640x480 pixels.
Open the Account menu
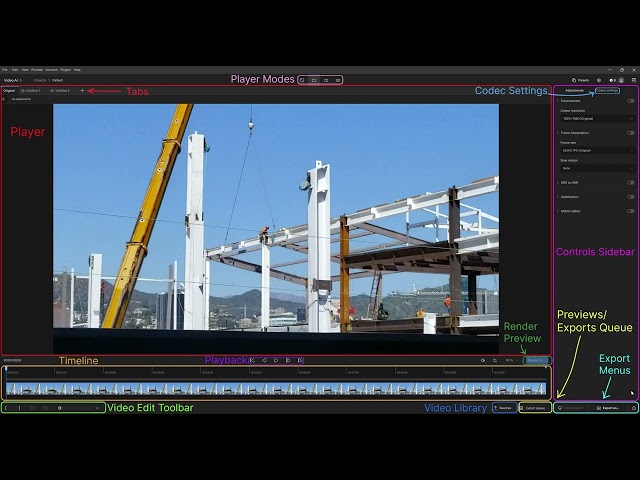51,70
